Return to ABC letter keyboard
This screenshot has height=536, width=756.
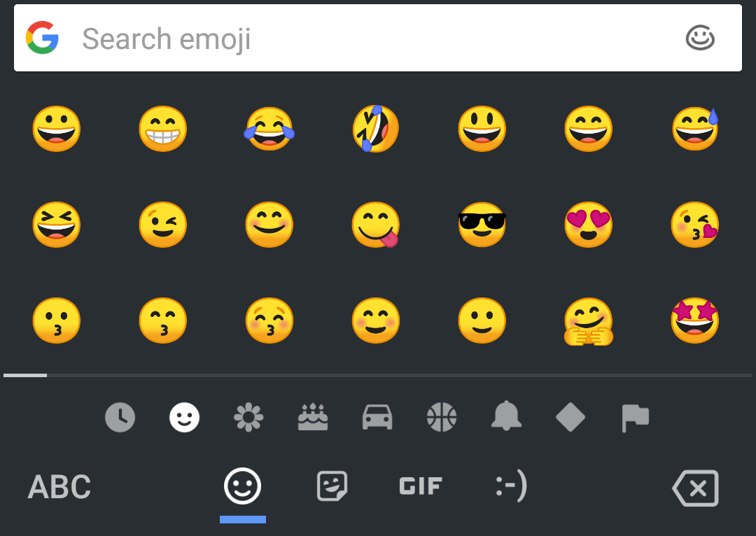59,487
